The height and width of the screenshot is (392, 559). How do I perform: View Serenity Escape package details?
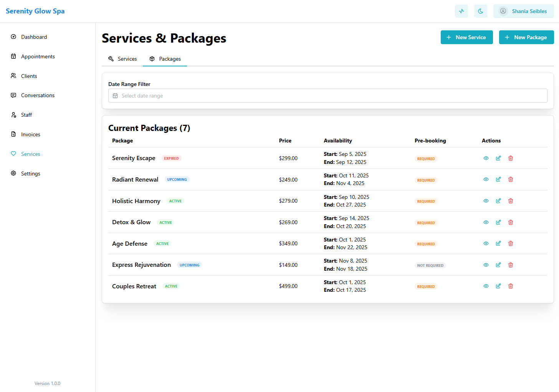486,158
